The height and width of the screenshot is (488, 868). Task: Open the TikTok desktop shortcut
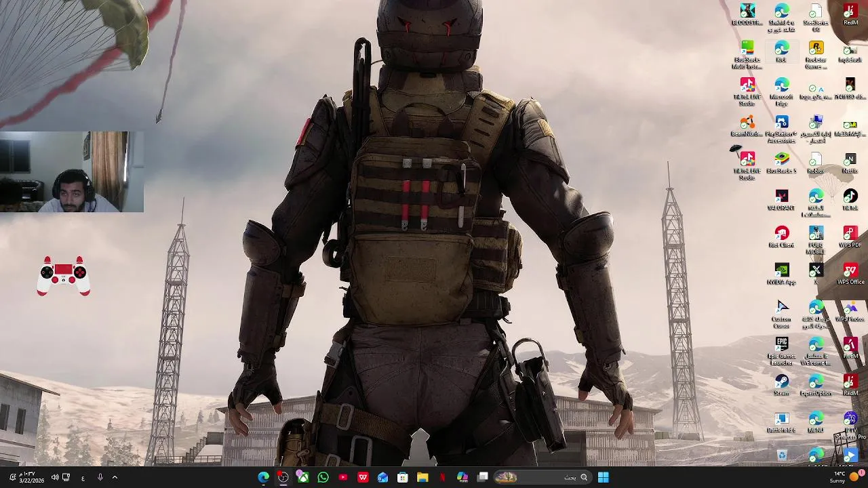pos(850,200)
